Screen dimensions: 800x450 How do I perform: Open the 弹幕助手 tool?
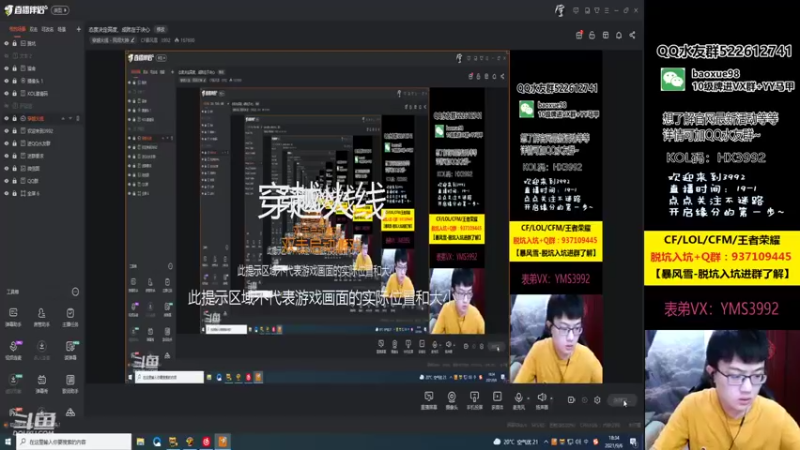pos(13,316)
